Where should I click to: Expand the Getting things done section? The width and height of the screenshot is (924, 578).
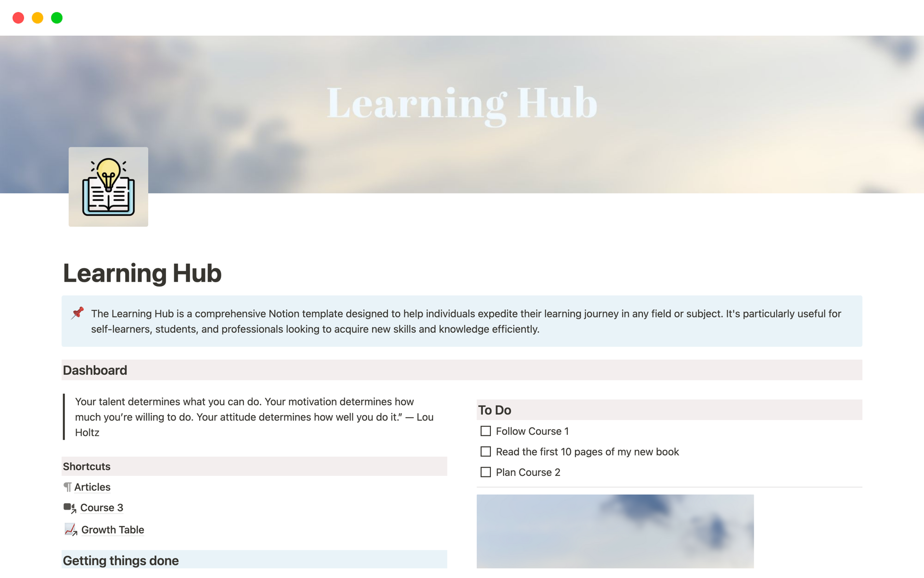pyautogui.click(x=121, y=560)
